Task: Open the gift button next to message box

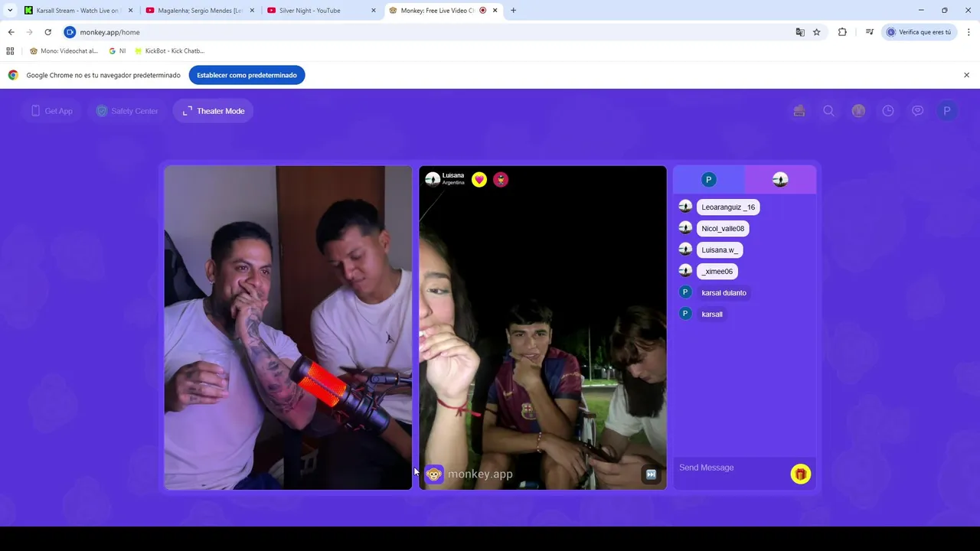Action: 801,474
